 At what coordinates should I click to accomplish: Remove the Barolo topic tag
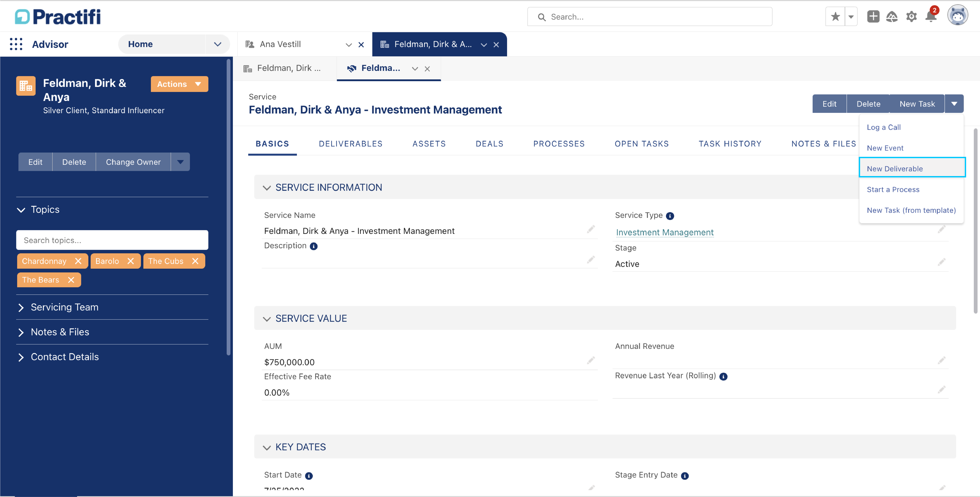tap(130, 261)
